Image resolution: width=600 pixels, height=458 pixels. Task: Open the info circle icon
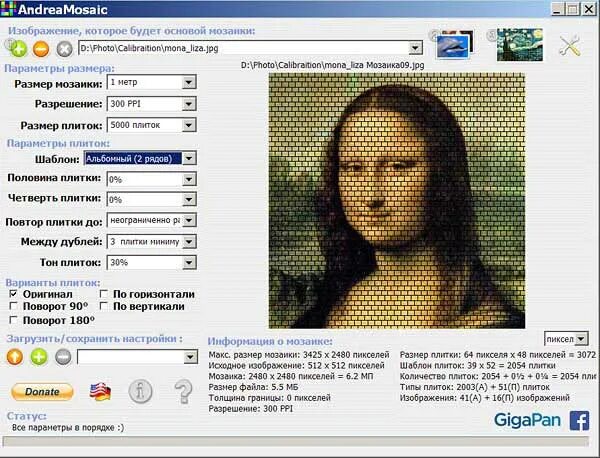point(140,391)
